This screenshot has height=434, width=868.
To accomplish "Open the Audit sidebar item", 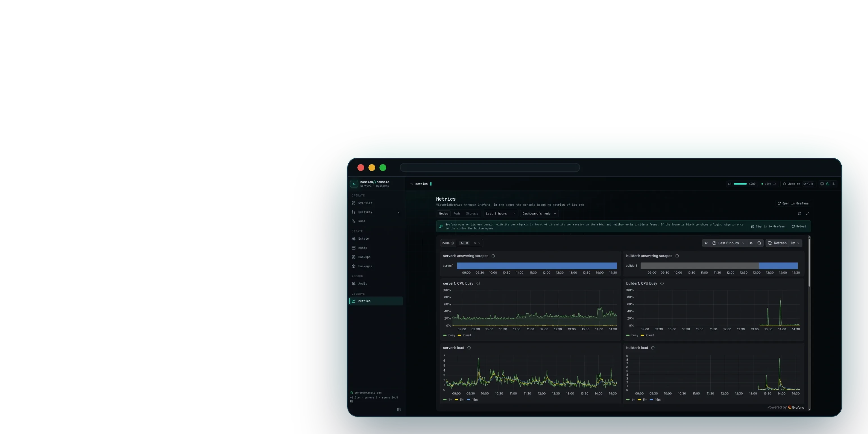I will point(376,284).
